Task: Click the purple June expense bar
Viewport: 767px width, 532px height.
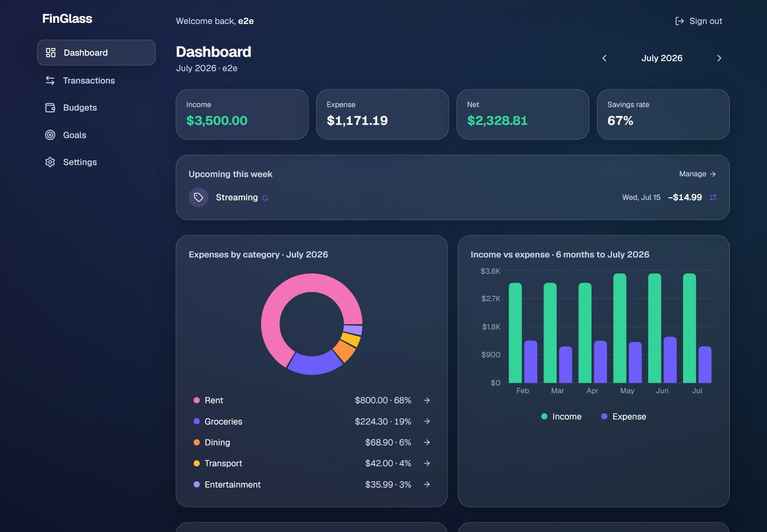Action: (x=670, y=360)
